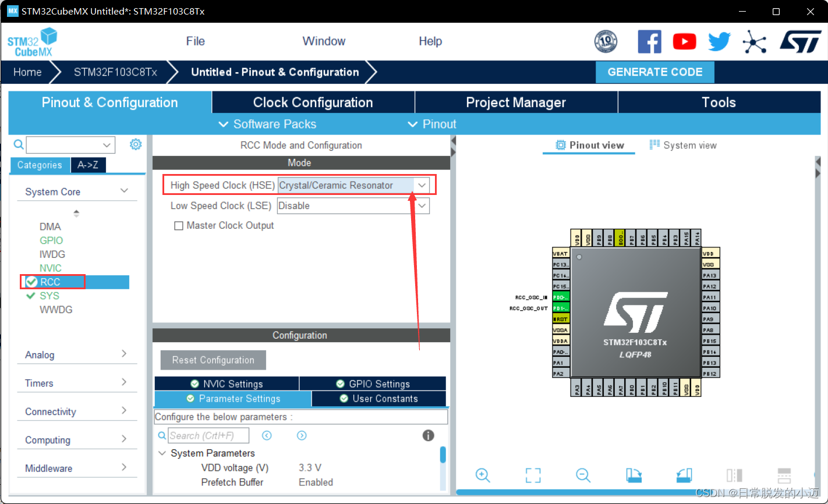
Task: Enable Master Clock Output checkbox
Action: pyautogui.click(x=179, y=226)
